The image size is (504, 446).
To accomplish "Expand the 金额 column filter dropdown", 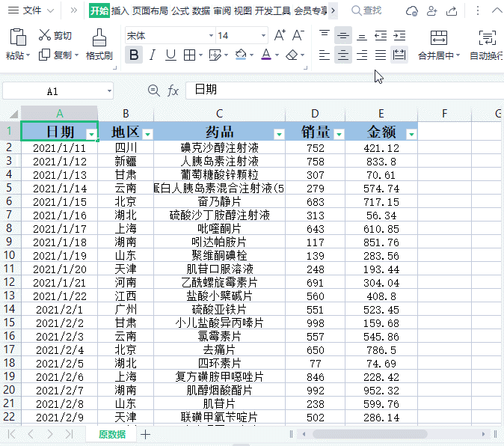I will (x=411, y=134).
